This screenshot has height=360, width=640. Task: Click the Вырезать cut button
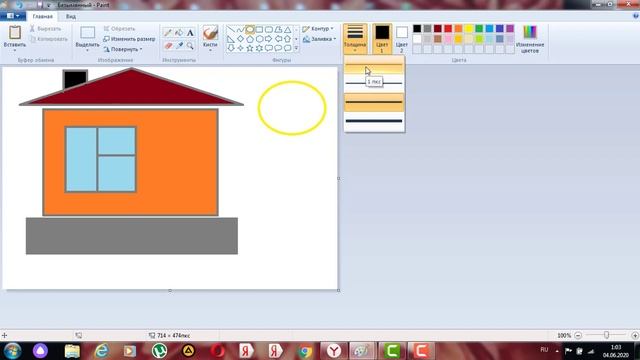45,29
